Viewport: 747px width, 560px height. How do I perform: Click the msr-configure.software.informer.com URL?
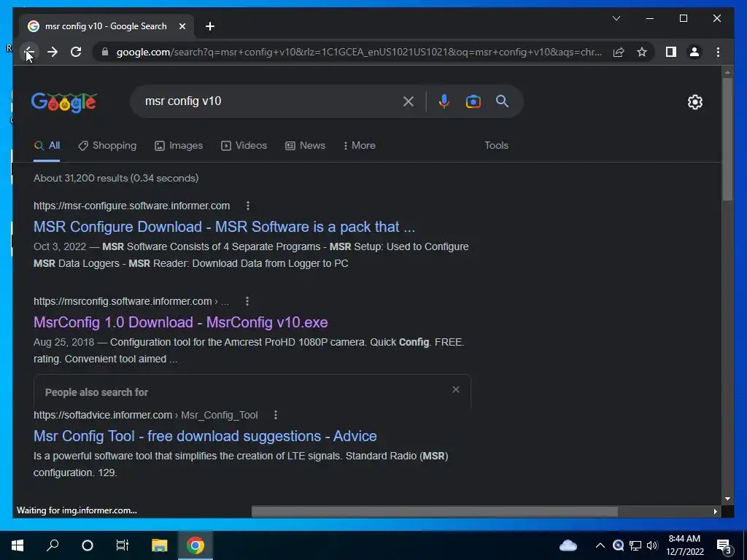pos(131,206)
